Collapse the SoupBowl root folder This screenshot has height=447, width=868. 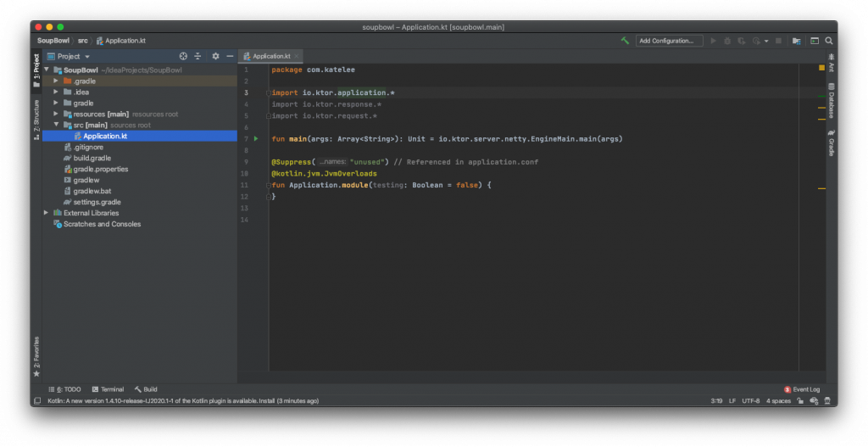click(x=47, y=70)
